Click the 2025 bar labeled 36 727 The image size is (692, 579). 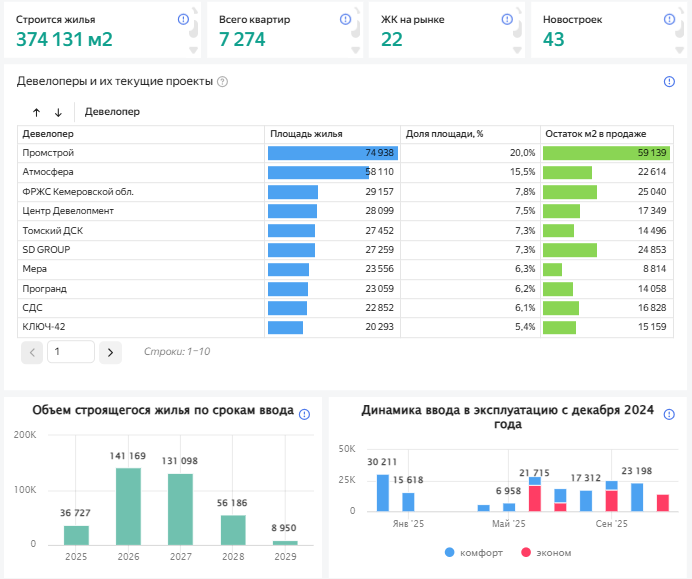pyautogui.click(x=76, y=535)
